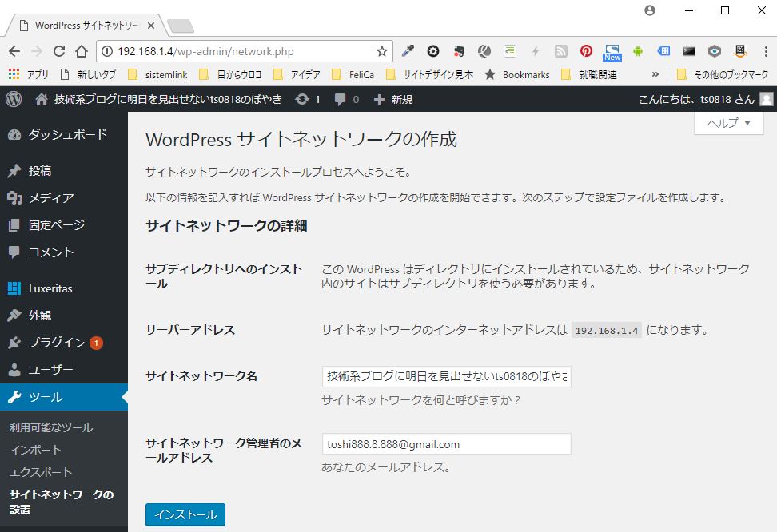777x532 pixels.
Task: Open the 就職関連 bookmark folder
Action: click(588, 75)
